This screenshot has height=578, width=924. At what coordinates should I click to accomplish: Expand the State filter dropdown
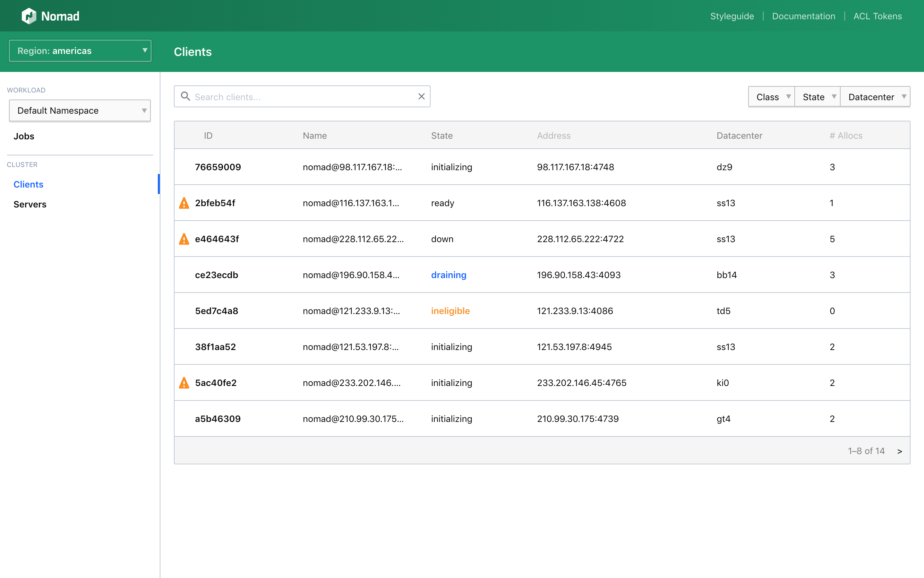[x=817, y=97]
